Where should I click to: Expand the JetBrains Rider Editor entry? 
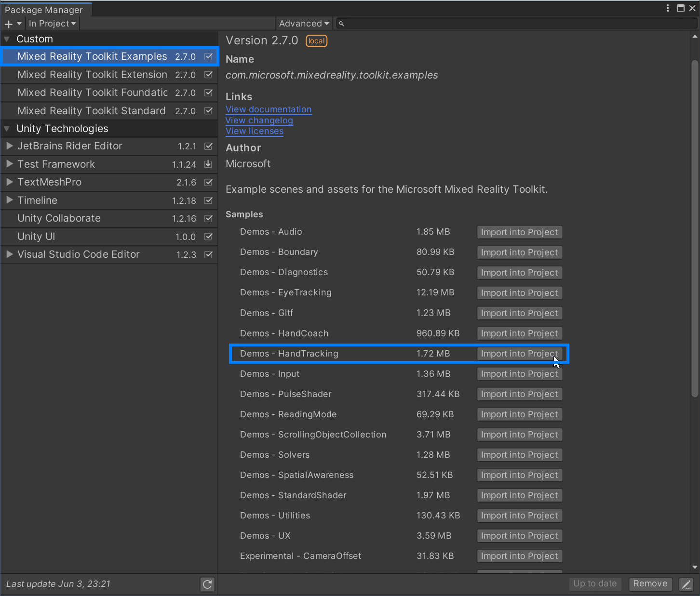9,146
